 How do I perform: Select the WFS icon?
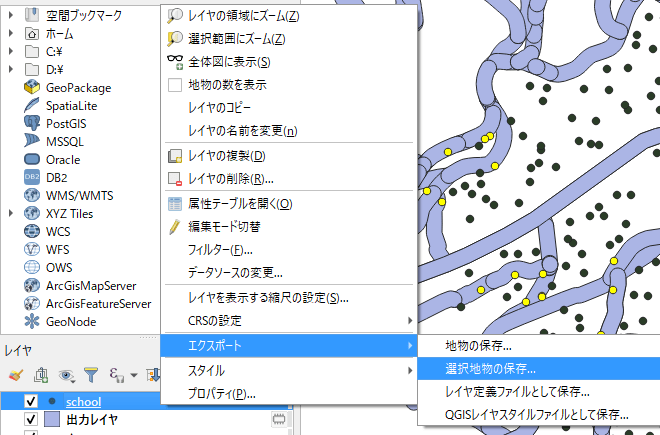point(32,249)
